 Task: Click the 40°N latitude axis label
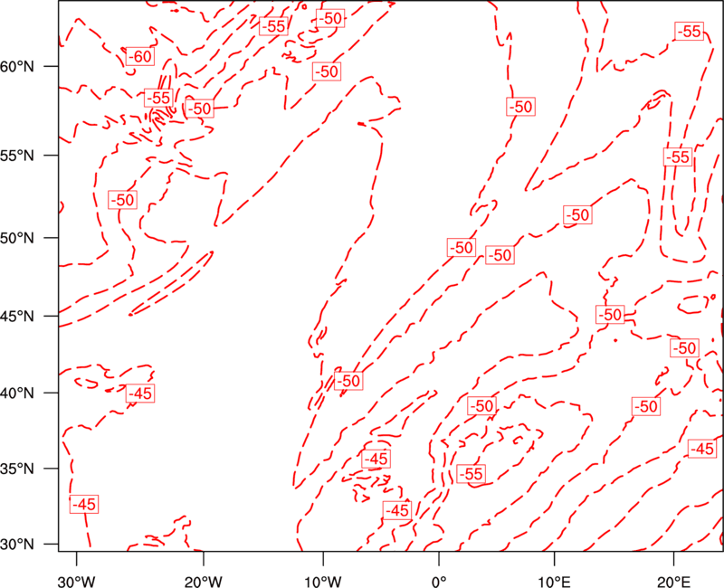(x=17, y=393)
